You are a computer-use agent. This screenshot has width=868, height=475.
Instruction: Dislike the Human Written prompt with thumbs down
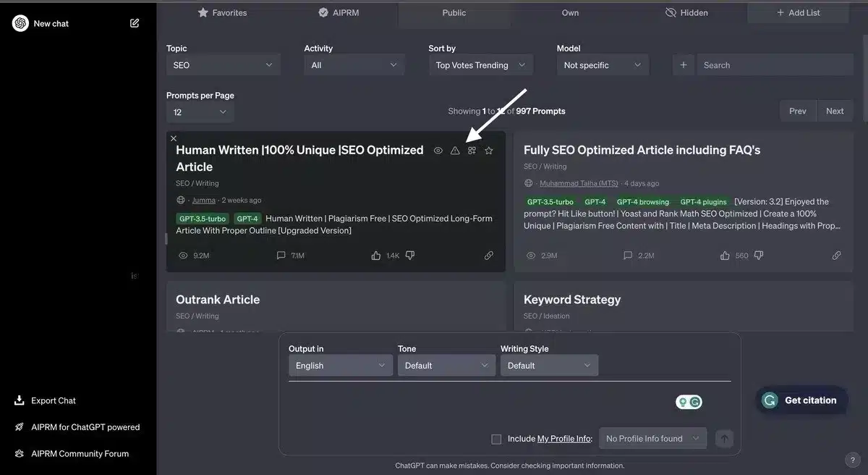click(410, 256)
